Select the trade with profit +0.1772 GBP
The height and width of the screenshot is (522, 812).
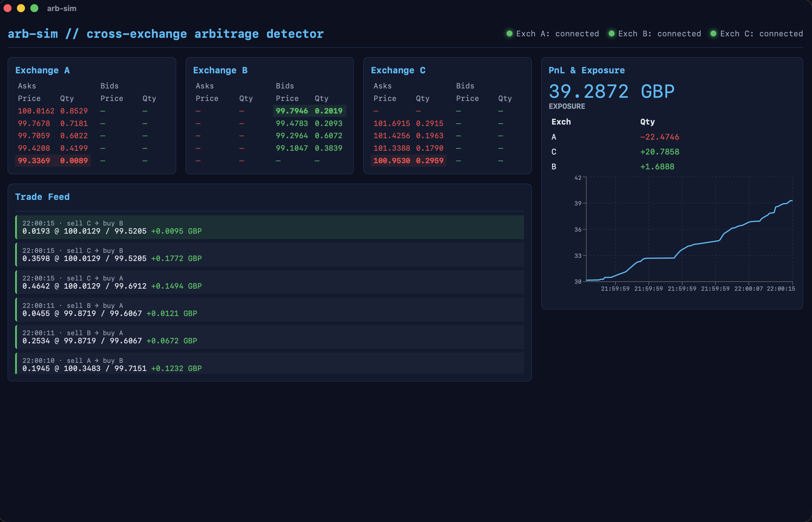click(x=270, y=255)
